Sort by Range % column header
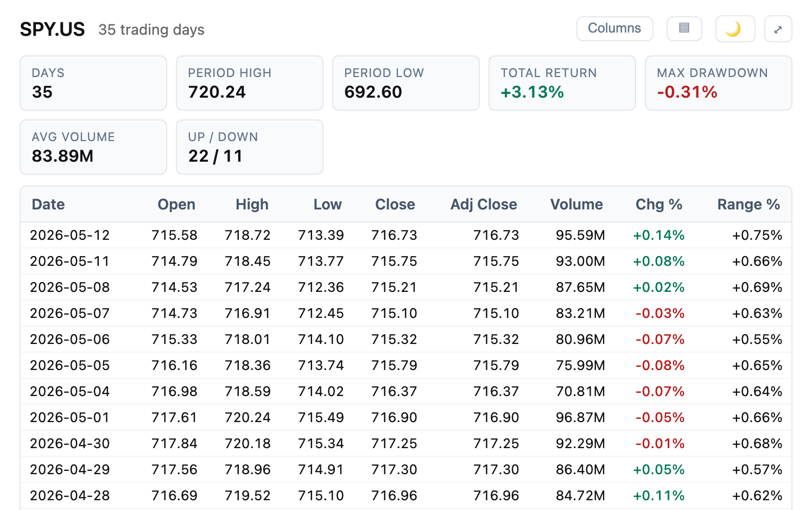Screen dimensions: 812x510 (748, 204)
